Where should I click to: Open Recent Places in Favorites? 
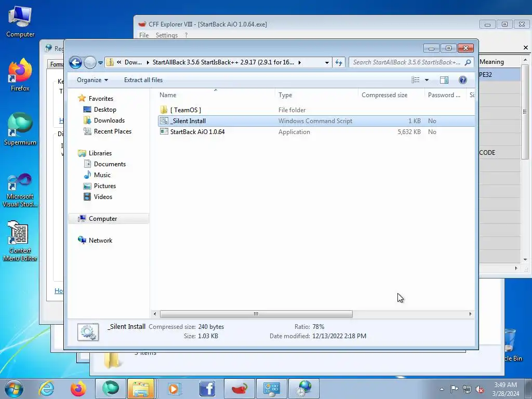pos(112,131)
